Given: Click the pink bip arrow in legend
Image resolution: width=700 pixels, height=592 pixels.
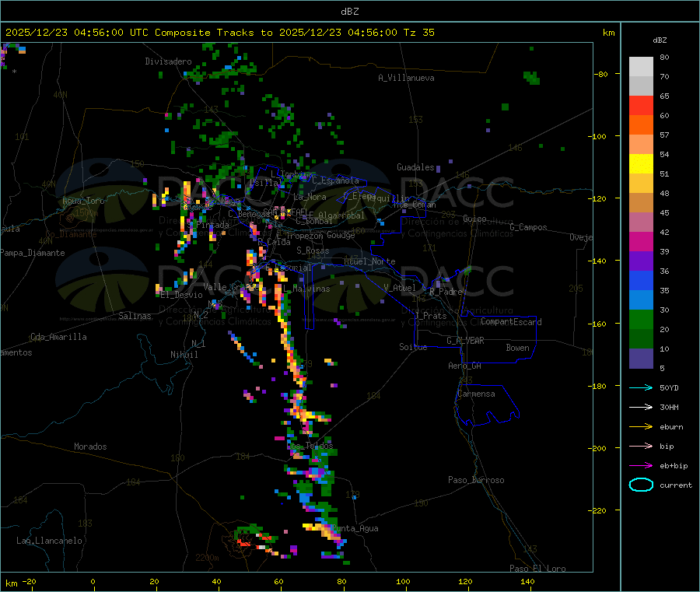Looking at the screenshot, I should 641,446.
